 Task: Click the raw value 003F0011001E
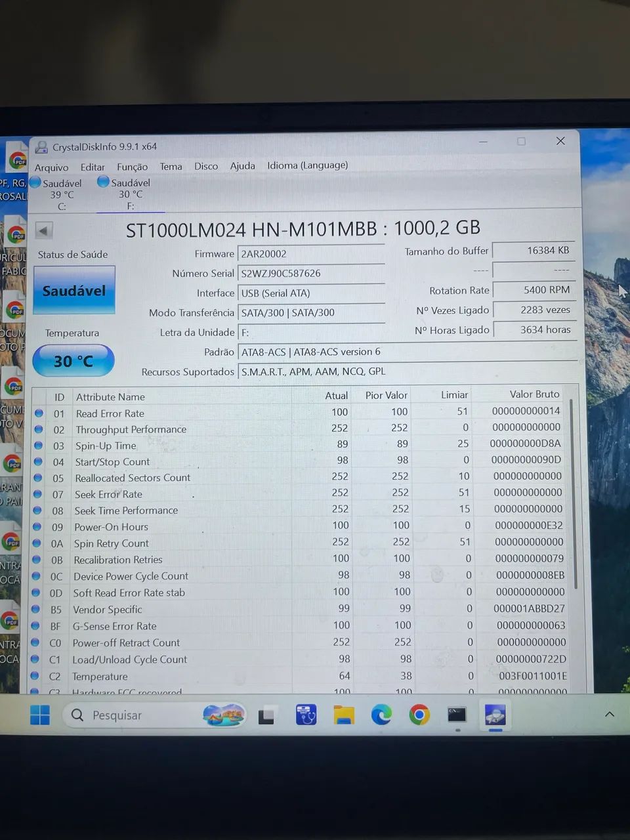[x=533, y=675]
